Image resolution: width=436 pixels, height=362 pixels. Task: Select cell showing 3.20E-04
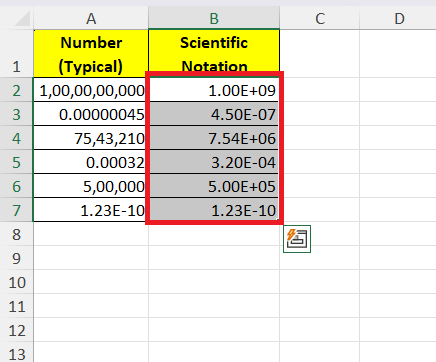214,162
